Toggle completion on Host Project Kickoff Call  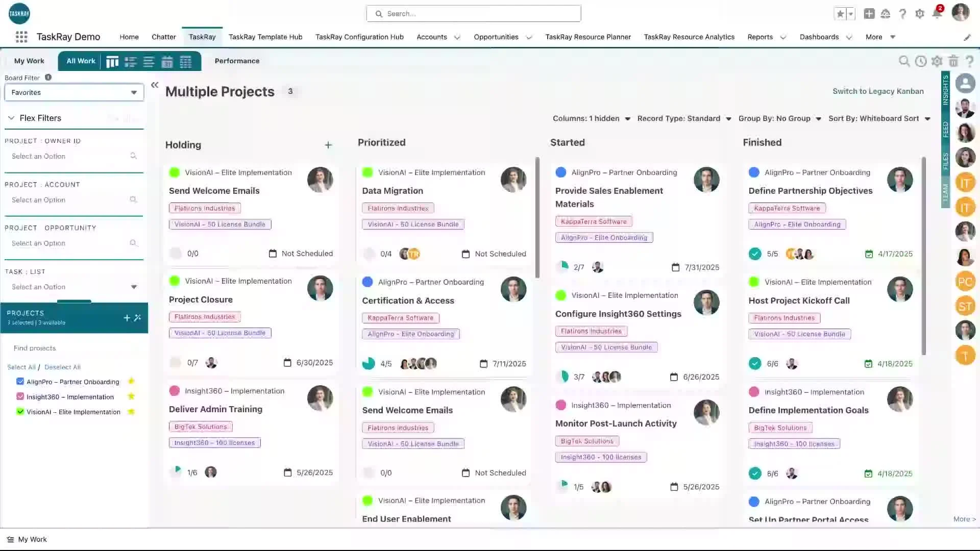[x=755, y=364]
